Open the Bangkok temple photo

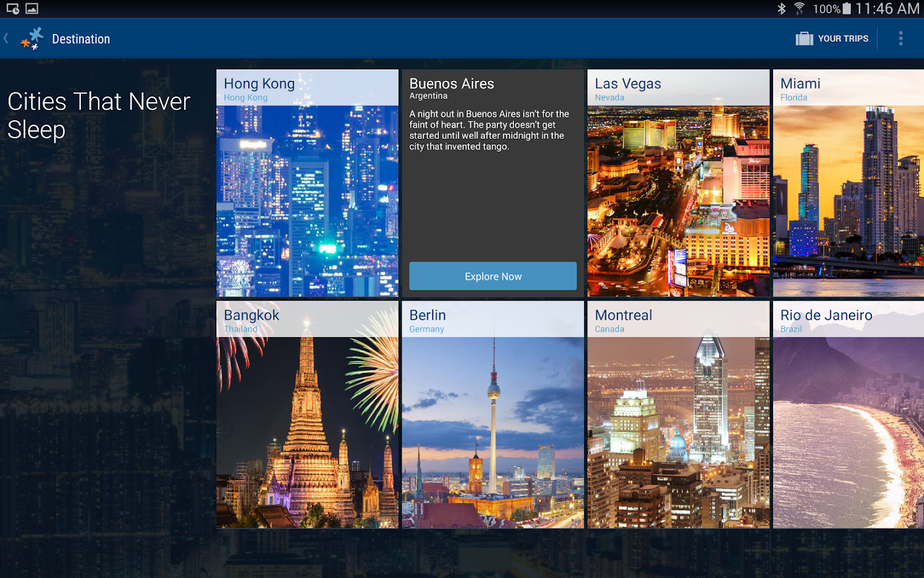307,433
